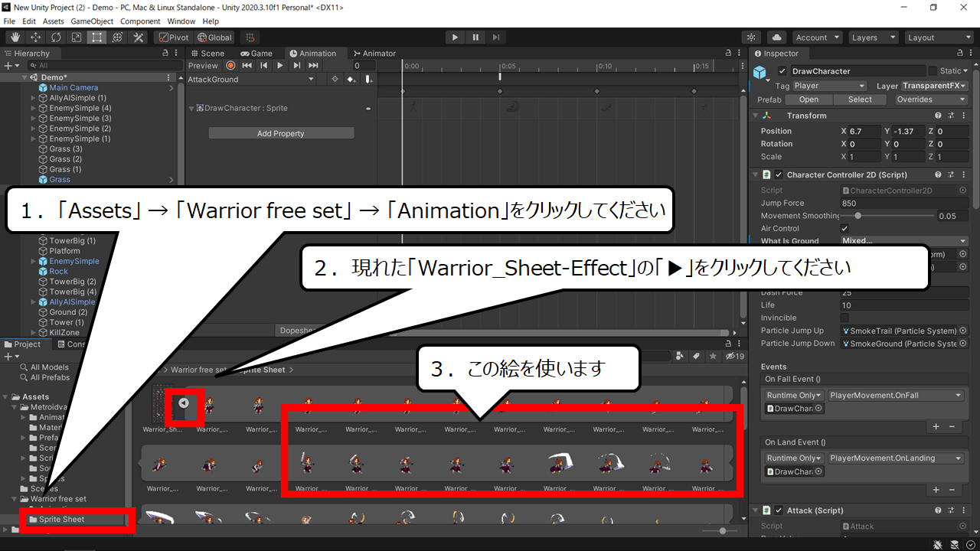This screenshot has width=980, height=551.
Task: Jump to first animation keyframe
Action: pyautogui.click(x=247, y=66)
